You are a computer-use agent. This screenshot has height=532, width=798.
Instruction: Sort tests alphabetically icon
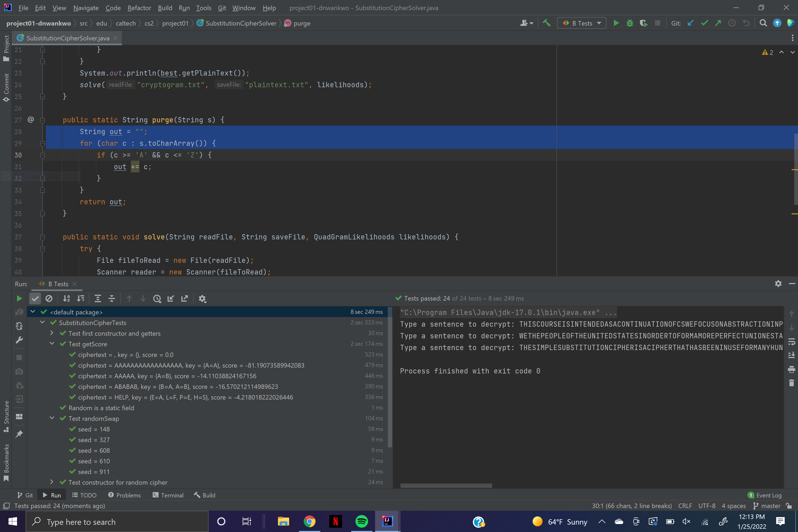[x=66, y=298]
